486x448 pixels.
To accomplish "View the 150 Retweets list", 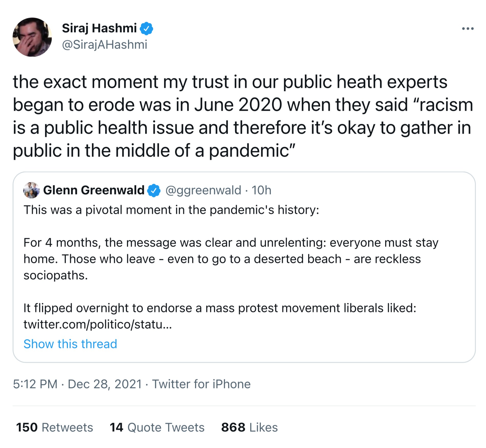I will tap(55, 428).
